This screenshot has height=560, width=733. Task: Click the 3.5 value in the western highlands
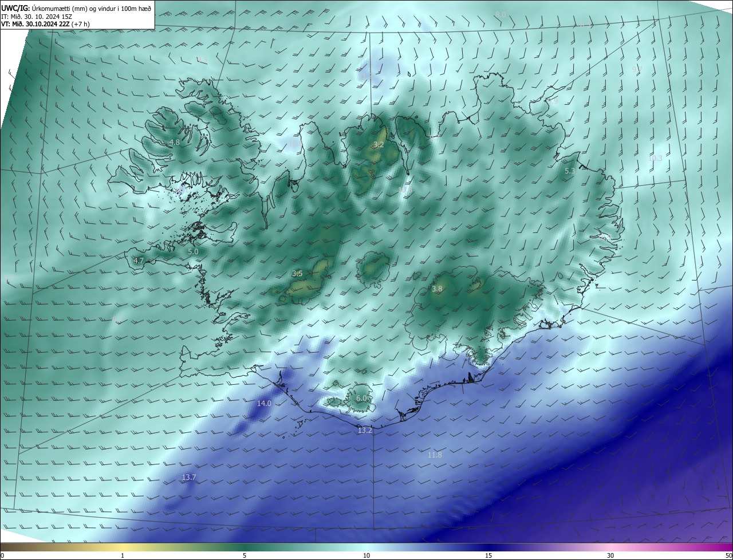tap(297, 274)
